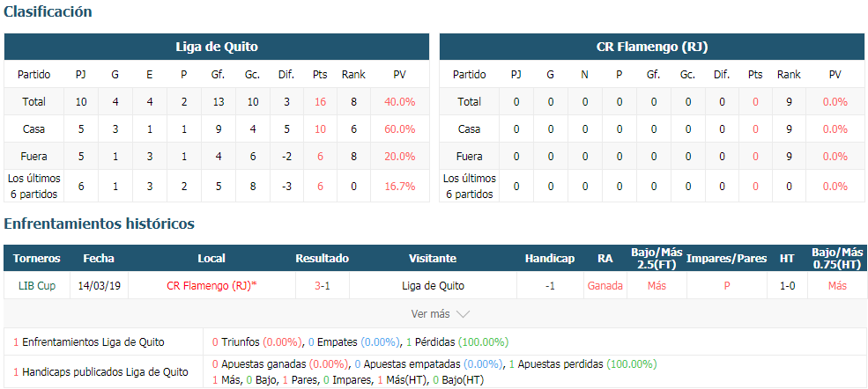Click the Impares/Pares column header

[x=726, y=258]
